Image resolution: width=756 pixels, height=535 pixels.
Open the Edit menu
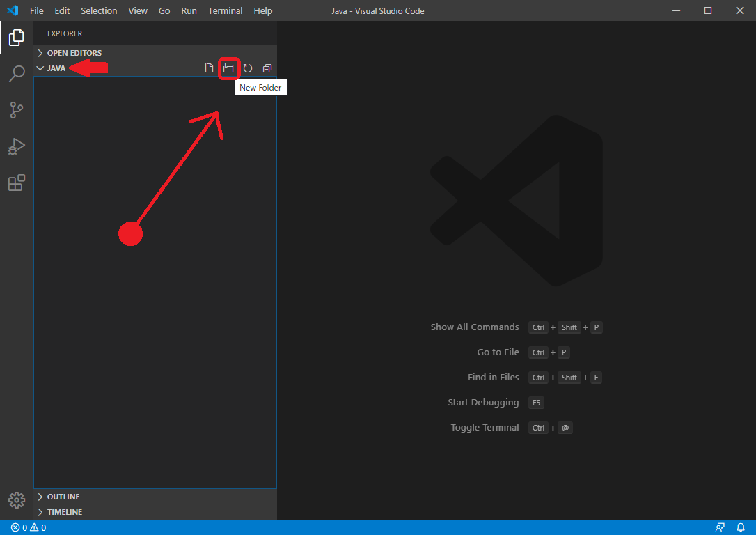[62, 10]
